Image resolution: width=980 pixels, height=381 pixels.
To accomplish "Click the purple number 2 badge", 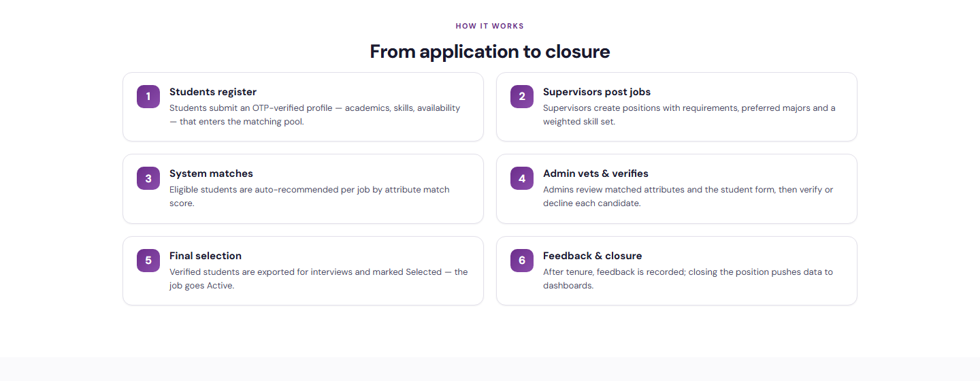I will (x=522, y=97).
